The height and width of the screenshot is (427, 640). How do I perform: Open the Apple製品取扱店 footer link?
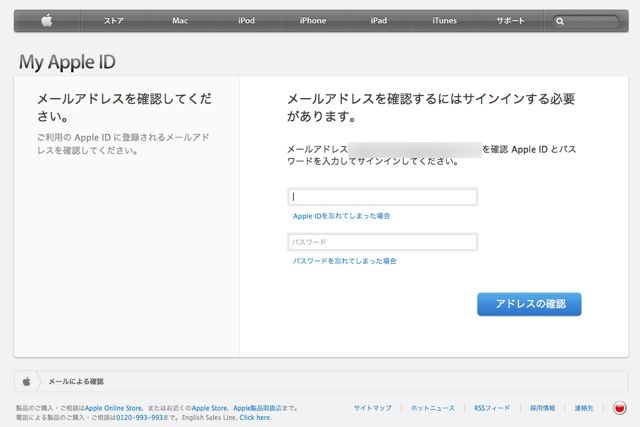coord(257,408)
